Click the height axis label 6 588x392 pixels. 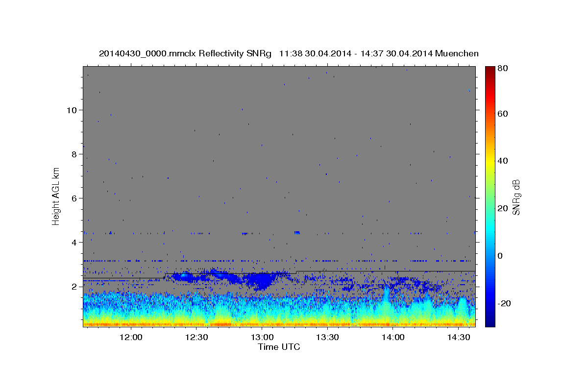[73, 198]
